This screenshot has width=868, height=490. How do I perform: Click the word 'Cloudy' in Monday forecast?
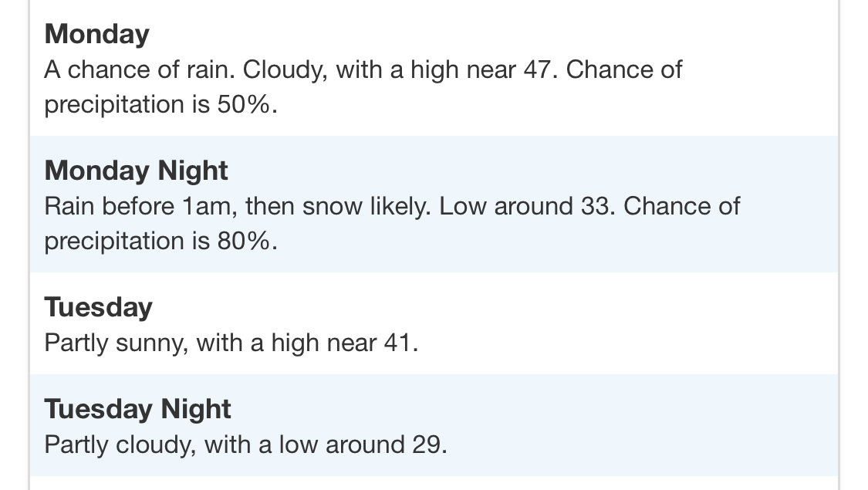(282, 69)
